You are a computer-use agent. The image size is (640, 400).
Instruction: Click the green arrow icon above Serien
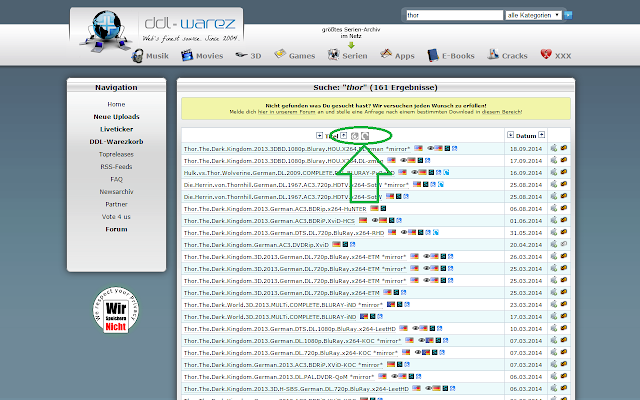pos(351,45)
